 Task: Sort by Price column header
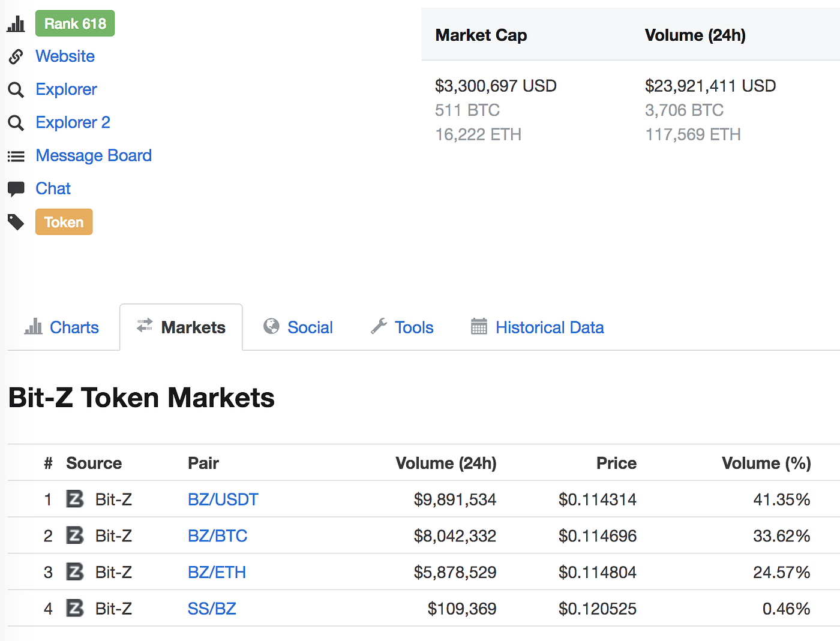(x=616, y=463)
